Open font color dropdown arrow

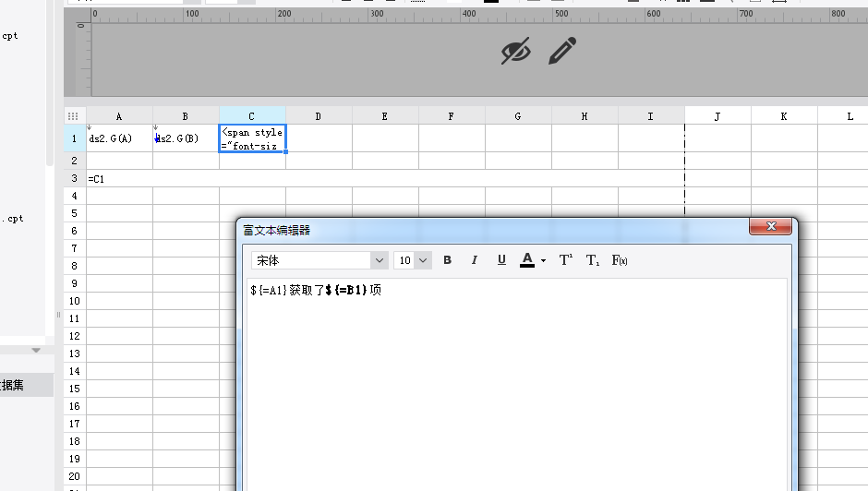(543, 260)
